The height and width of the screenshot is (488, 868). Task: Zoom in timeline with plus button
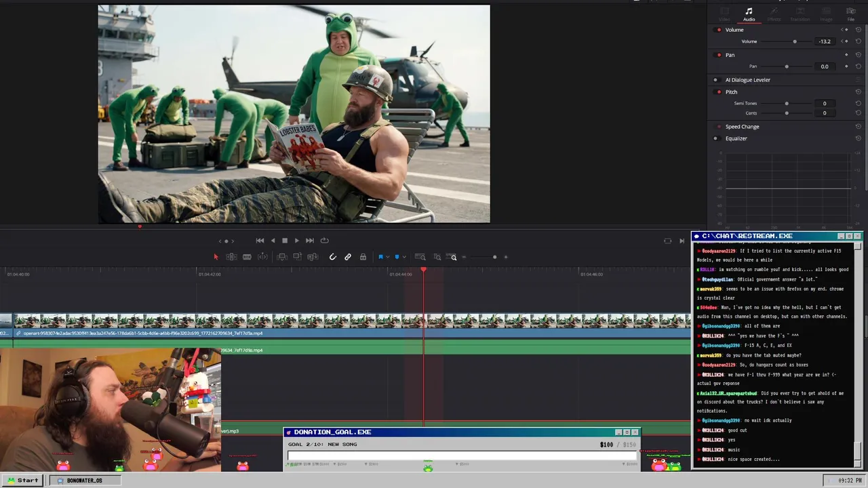coord(505,257)
